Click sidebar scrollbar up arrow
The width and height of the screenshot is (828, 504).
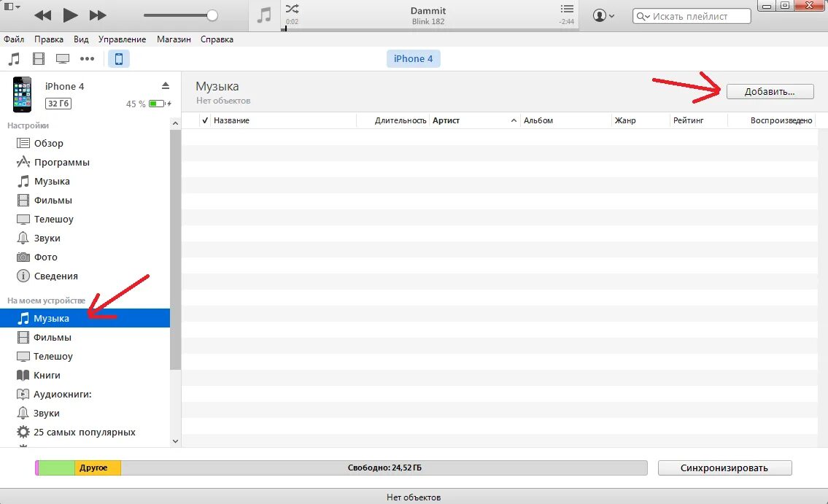[x=175, y=123]
